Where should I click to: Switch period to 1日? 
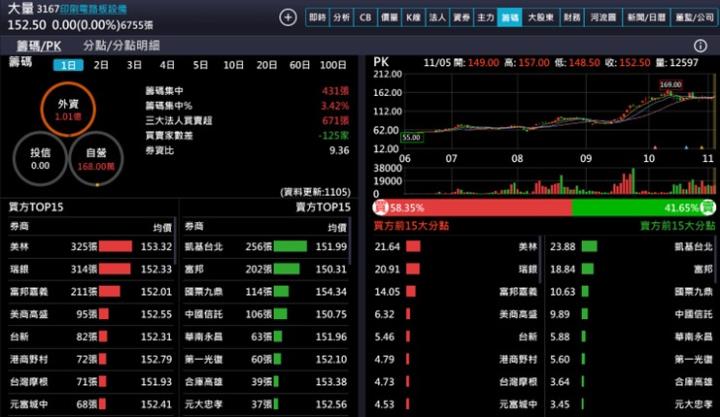pos(68,65)
